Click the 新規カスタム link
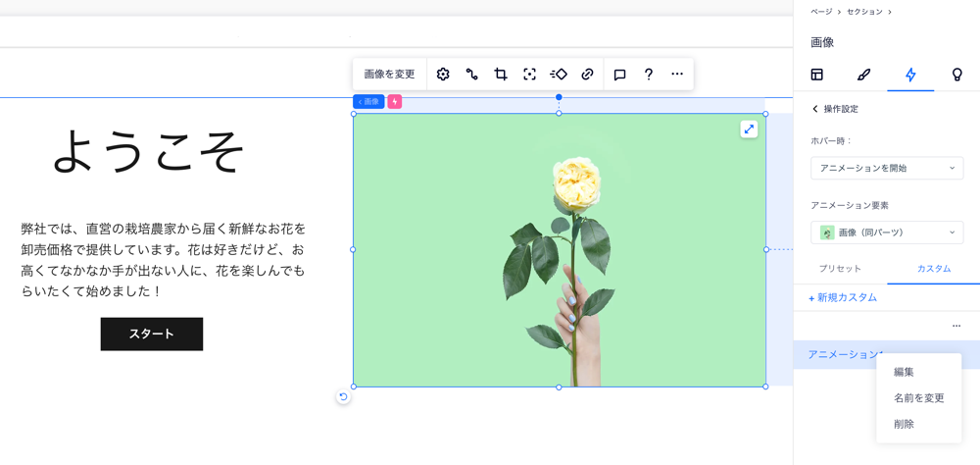 click(843, 297)
